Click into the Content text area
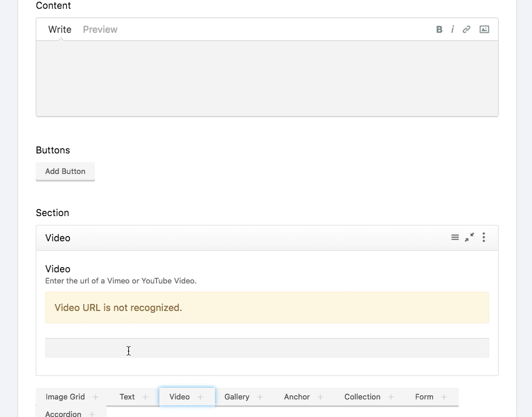 [x=267, y=78]
